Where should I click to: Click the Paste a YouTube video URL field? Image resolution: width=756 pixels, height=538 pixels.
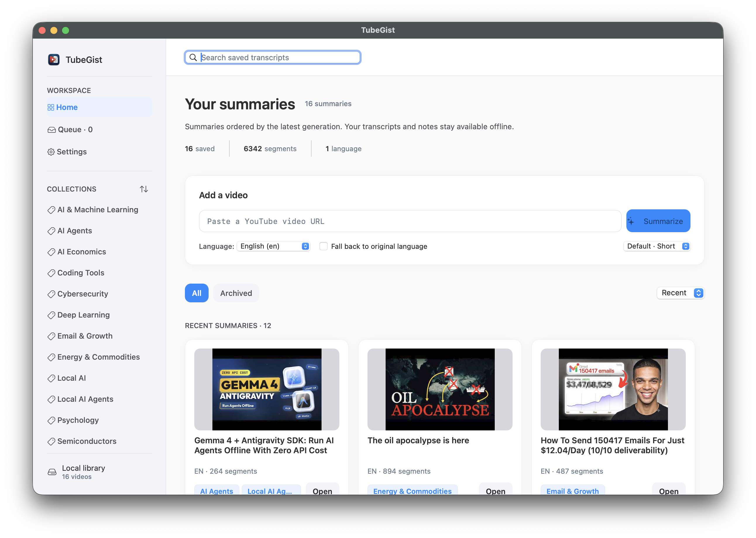[x=410, y=221]
